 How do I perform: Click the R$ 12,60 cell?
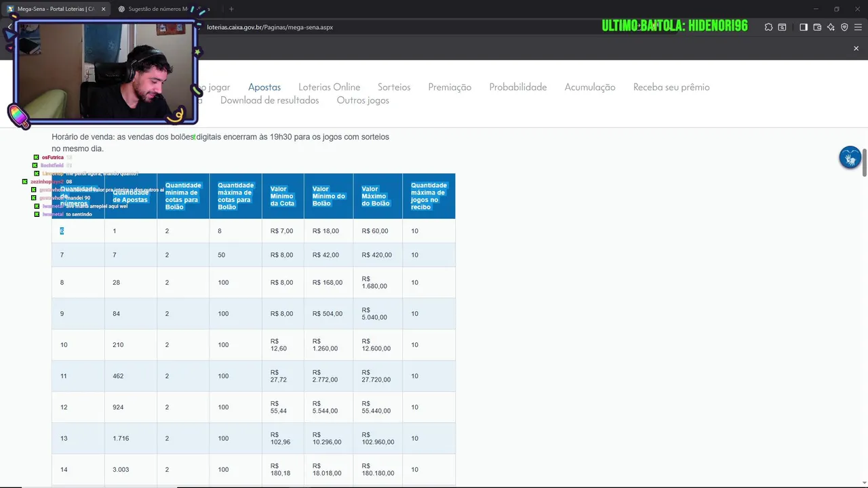(283, 345)
